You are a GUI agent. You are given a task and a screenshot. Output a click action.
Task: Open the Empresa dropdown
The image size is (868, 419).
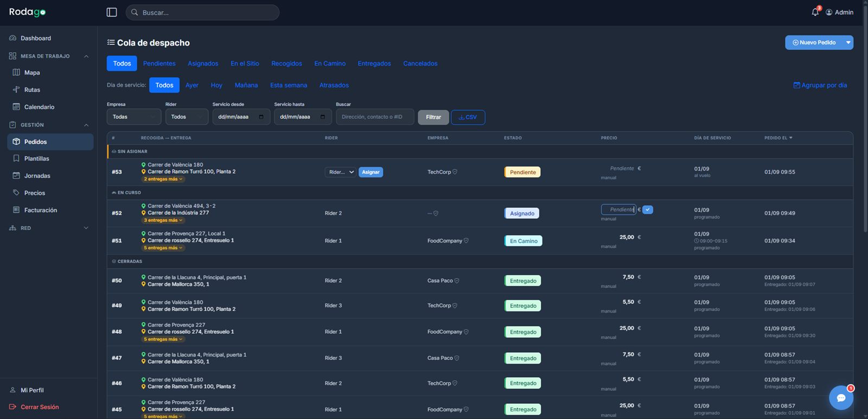134,117
